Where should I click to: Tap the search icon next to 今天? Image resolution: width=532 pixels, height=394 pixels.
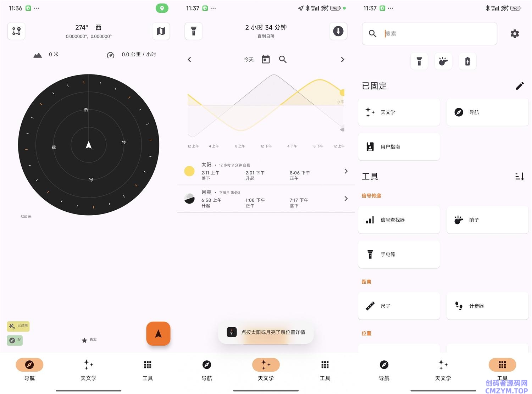click(283, 59)
